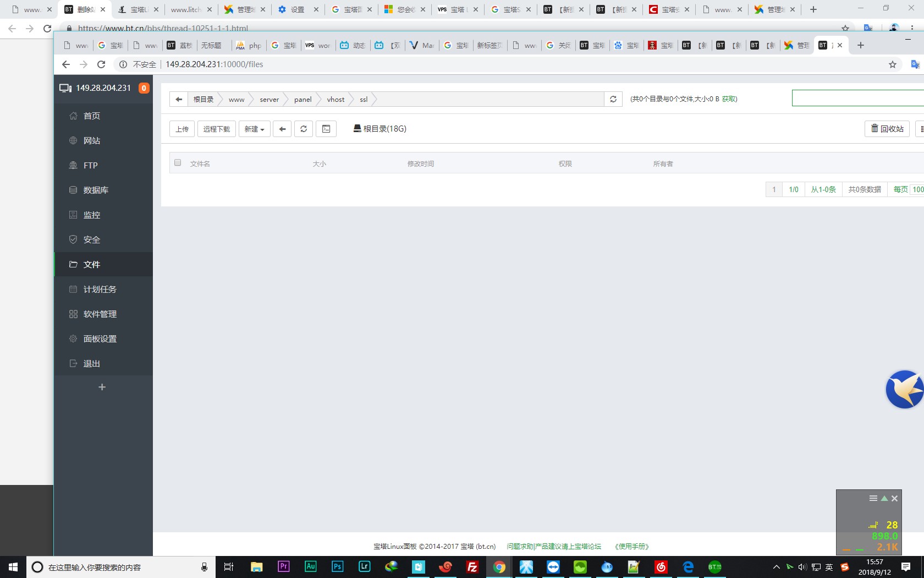Open 首页 in the panel sidebar
The width and height of the screenshot is (924, 578).
tap(103, 116)
